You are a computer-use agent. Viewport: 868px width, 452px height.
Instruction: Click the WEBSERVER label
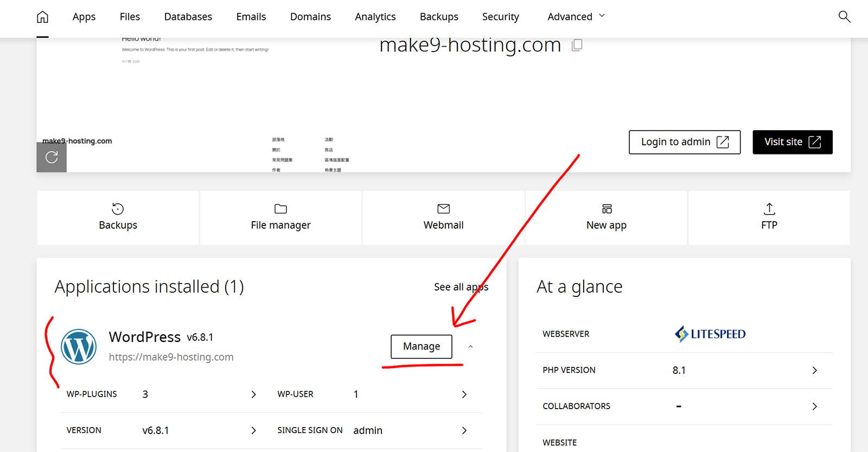pos(566,334)
